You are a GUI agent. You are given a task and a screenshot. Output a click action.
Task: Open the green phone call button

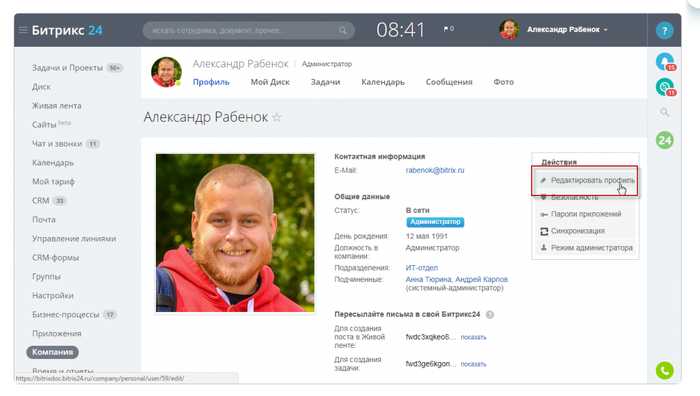click(x=664, y=370)
